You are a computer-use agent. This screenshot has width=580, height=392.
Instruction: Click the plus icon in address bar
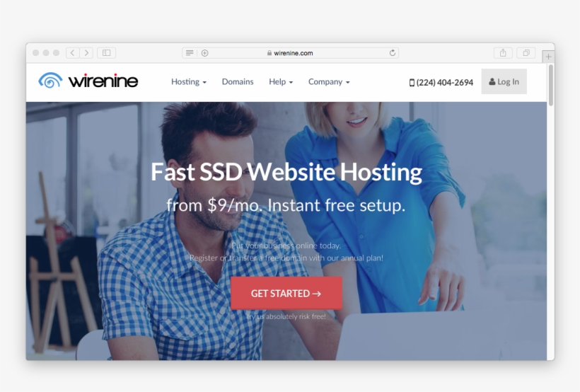205,53
